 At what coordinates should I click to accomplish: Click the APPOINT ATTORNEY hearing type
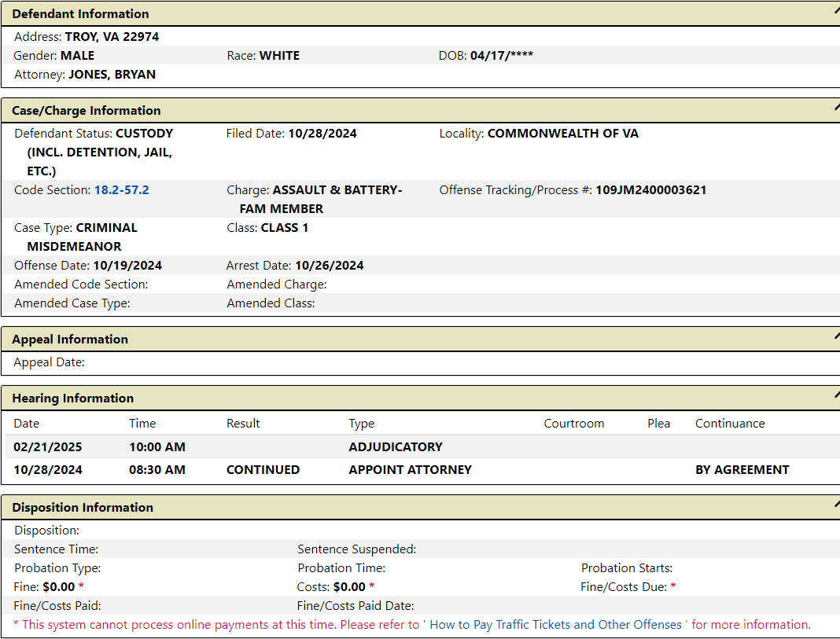point(410,470)
